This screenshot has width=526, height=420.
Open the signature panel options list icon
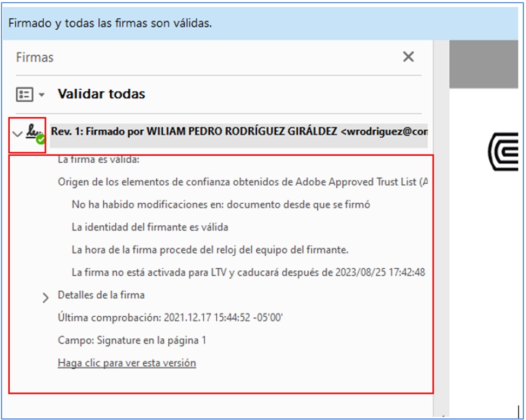[24, 95]
